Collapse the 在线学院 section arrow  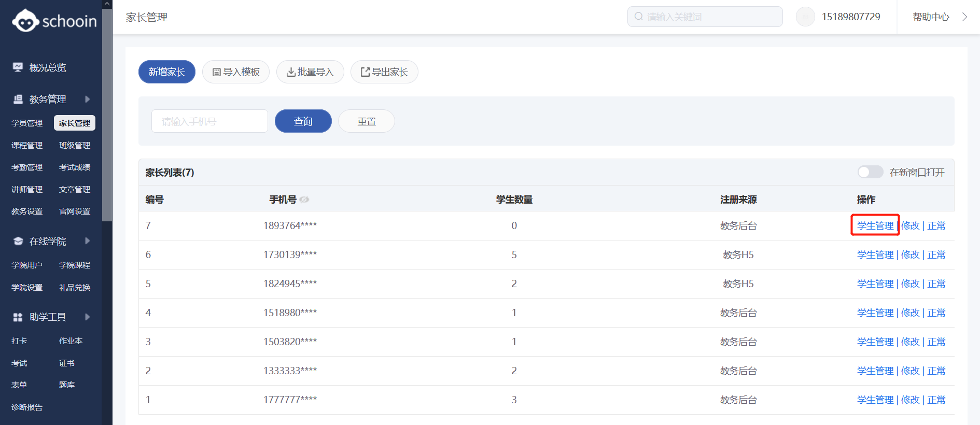pos(87,241)
